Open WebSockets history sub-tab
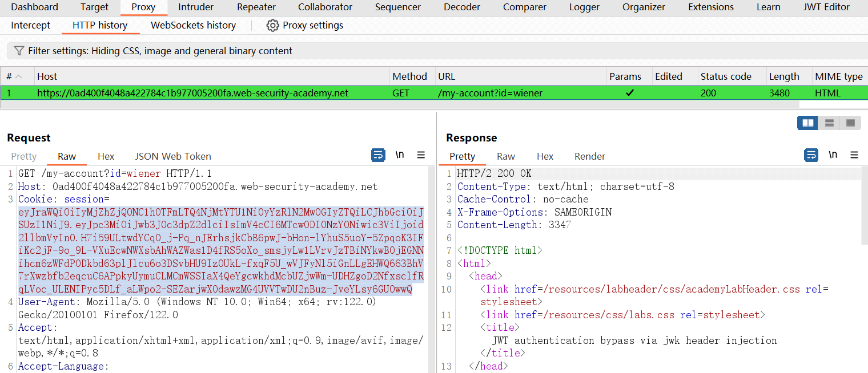The height and width of the screenshot is (373, 868). click(193, 26)
